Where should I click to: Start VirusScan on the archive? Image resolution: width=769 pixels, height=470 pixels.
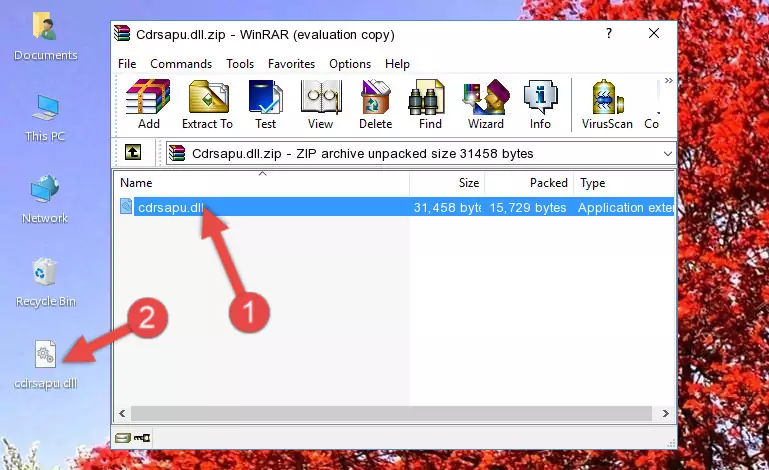pos(607,104)
